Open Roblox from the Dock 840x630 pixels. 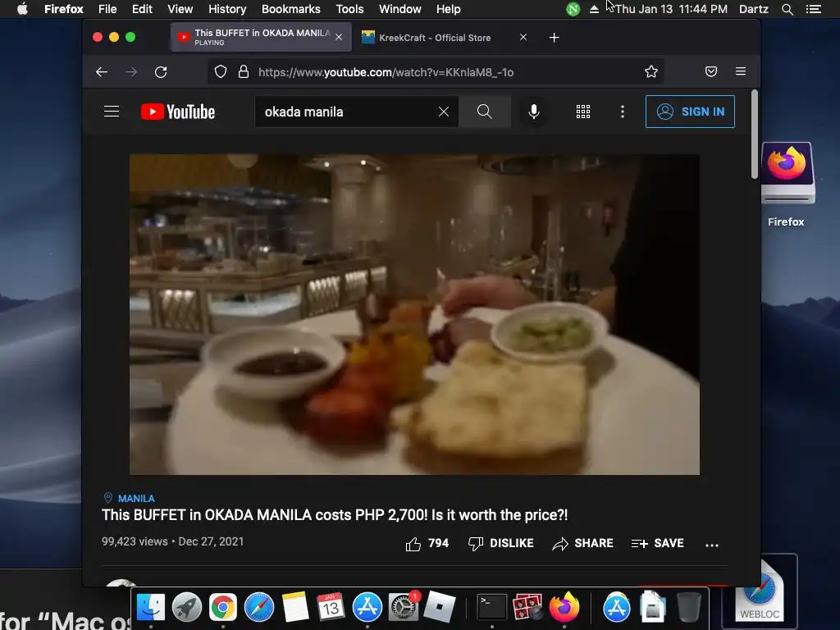pyautogui.click(x=440, y=607)
